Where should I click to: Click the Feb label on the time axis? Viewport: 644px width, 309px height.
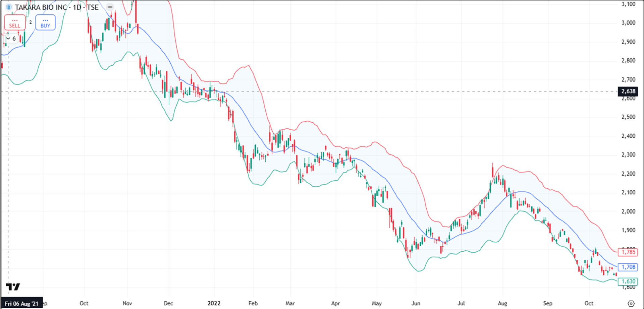pyautogui.click(x=253, y=303)
